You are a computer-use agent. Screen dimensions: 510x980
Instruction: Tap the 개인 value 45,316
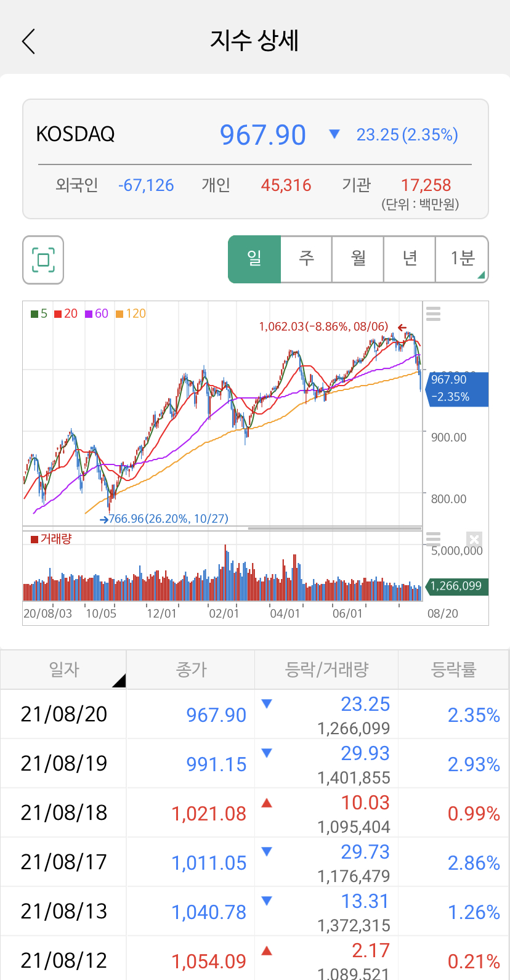(286, 185)
